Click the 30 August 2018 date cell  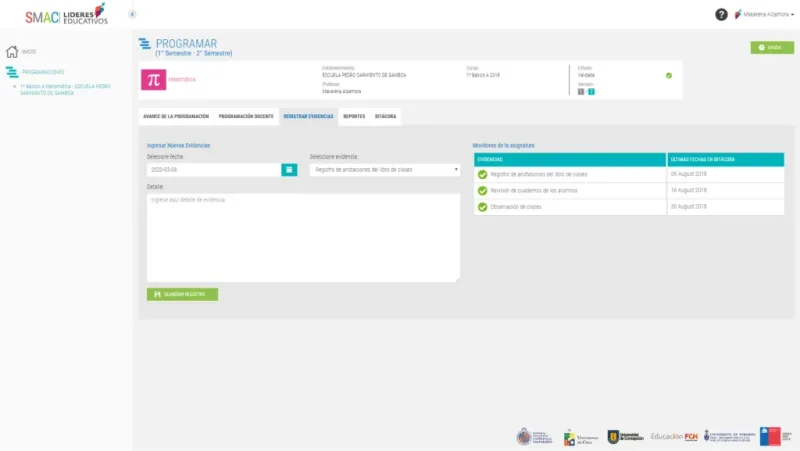(x=725, y=207)
